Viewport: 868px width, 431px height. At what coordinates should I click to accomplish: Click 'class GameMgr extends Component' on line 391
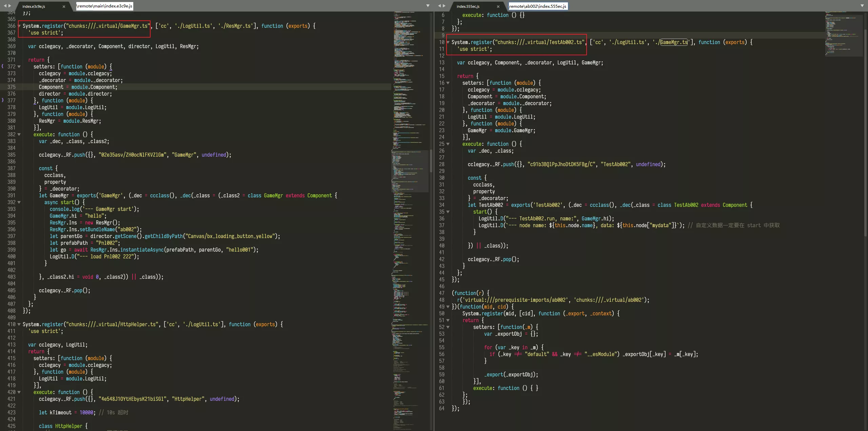[x=290, y=196]
